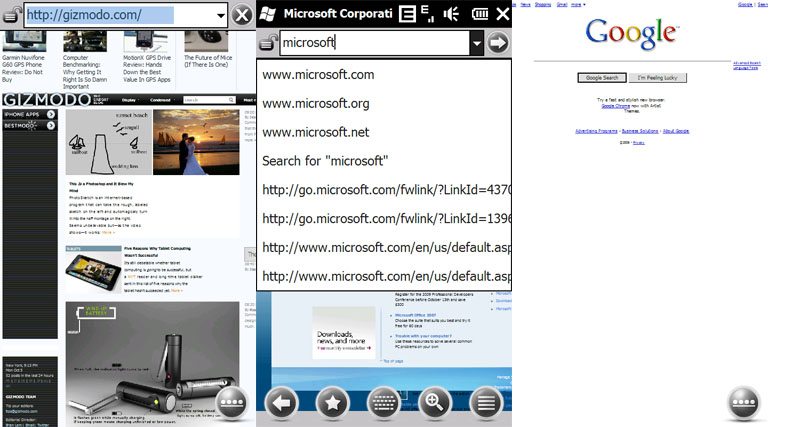This screenshot has height=427, width=800.
Task: Open the title-bar menu icon next to signal
Action: coord(407,14)
